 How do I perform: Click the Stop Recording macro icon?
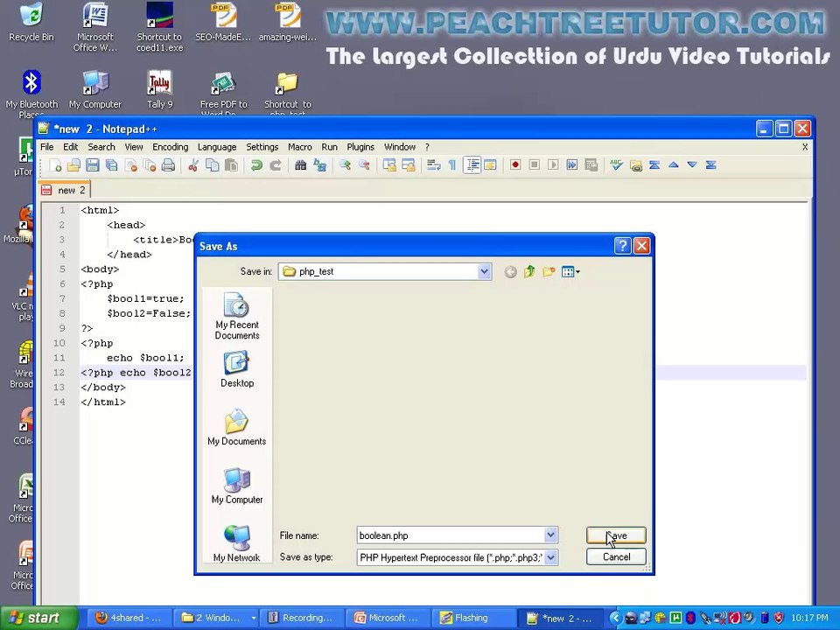534,165
